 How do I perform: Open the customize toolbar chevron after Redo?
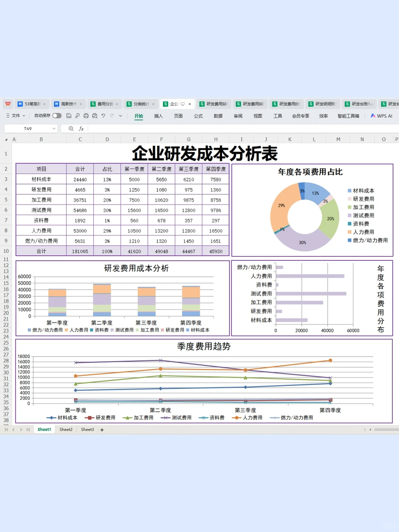(120, 116)
